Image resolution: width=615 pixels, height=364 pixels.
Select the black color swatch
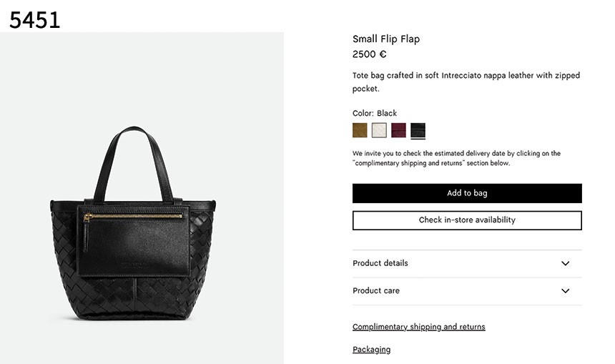point(418,130)
